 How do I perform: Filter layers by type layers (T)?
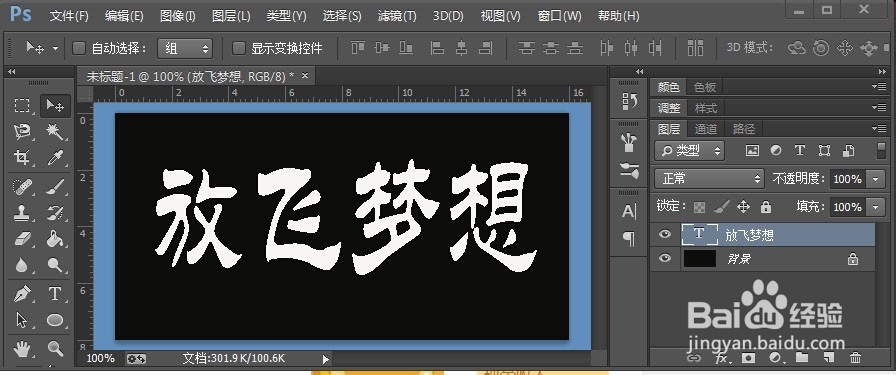799,150
